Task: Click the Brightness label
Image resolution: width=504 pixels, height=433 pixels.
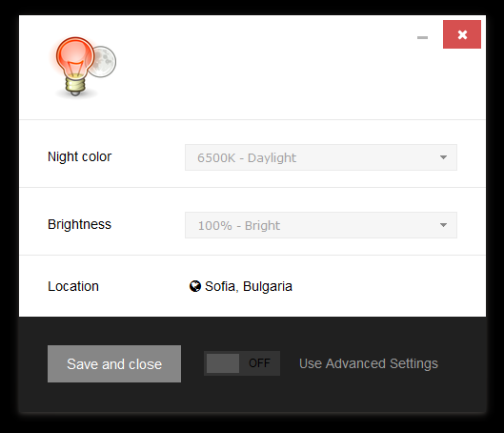Action: coord(79,224)
